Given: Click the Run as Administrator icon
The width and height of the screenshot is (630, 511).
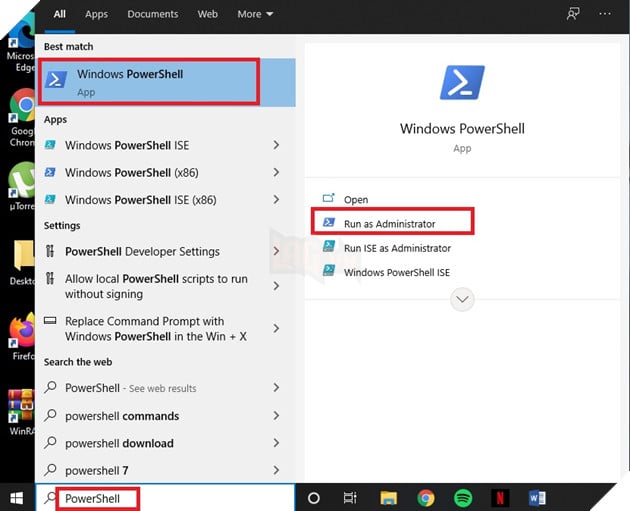Looking at the screenshot, I should pos(329,222).
